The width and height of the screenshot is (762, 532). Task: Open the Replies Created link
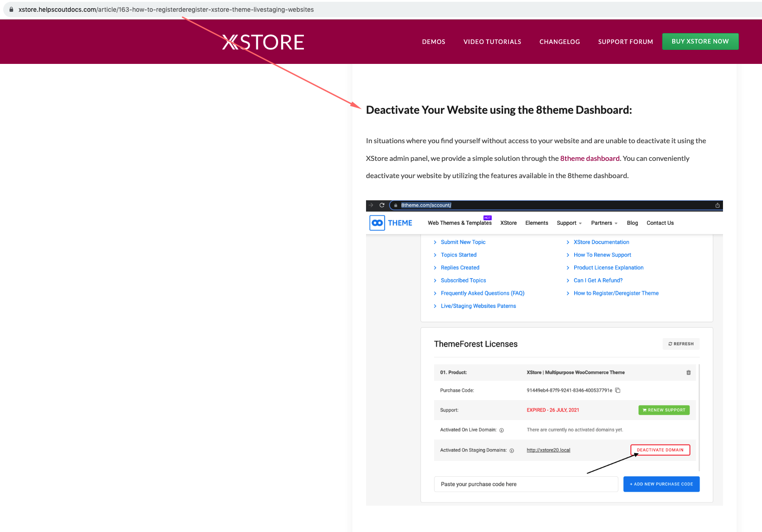[x=460, y=268]
